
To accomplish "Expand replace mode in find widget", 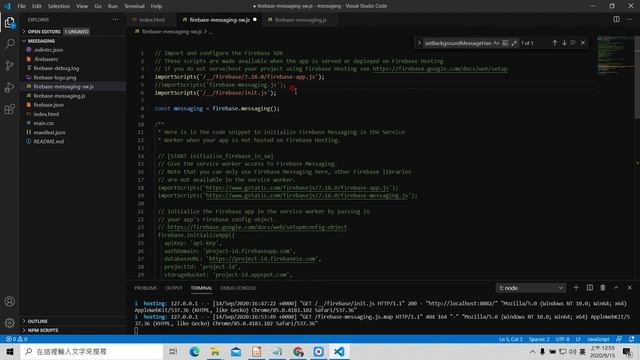I will point(419,43).
